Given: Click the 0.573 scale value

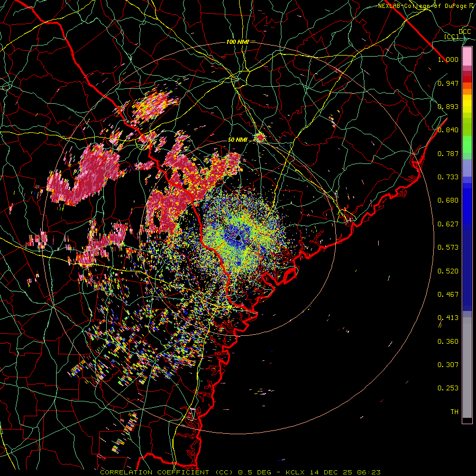Looking at the screenshot, I should (x=448, y=248).
